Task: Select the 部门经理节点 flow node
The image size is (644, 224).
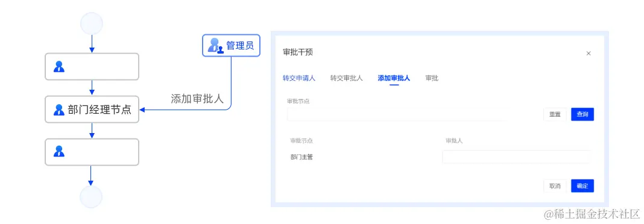Action: (92, 110)
